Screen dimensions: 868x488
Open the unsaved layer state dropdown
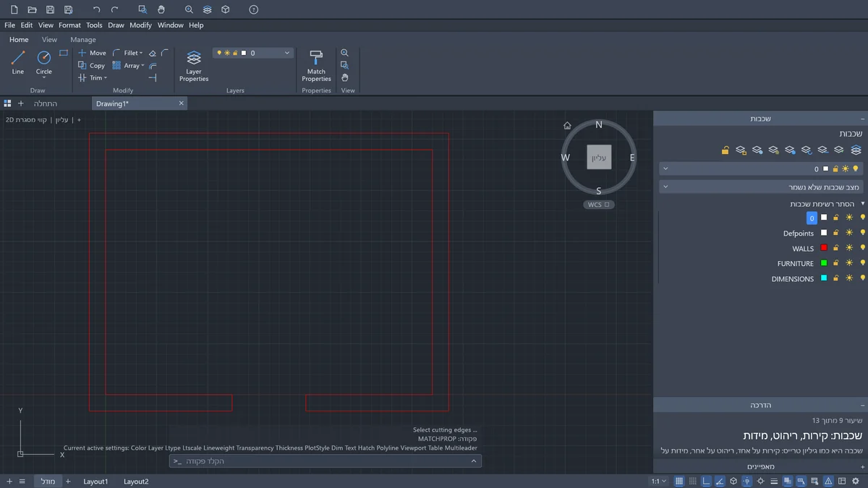[x=761, y=187]
